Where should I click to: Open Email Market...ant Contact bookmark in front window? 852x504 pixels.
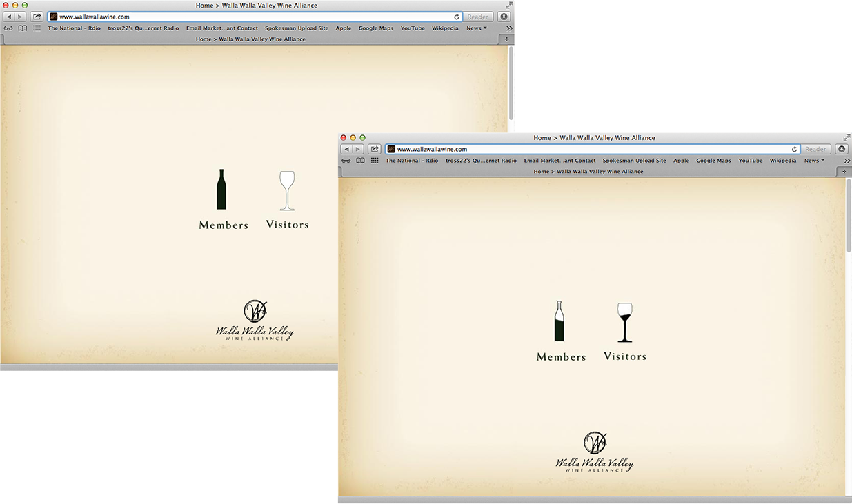coord(559,161)
